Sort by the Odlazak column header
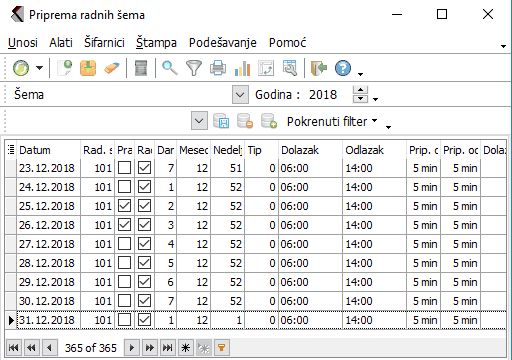The image size is (512, 360). 374,150
